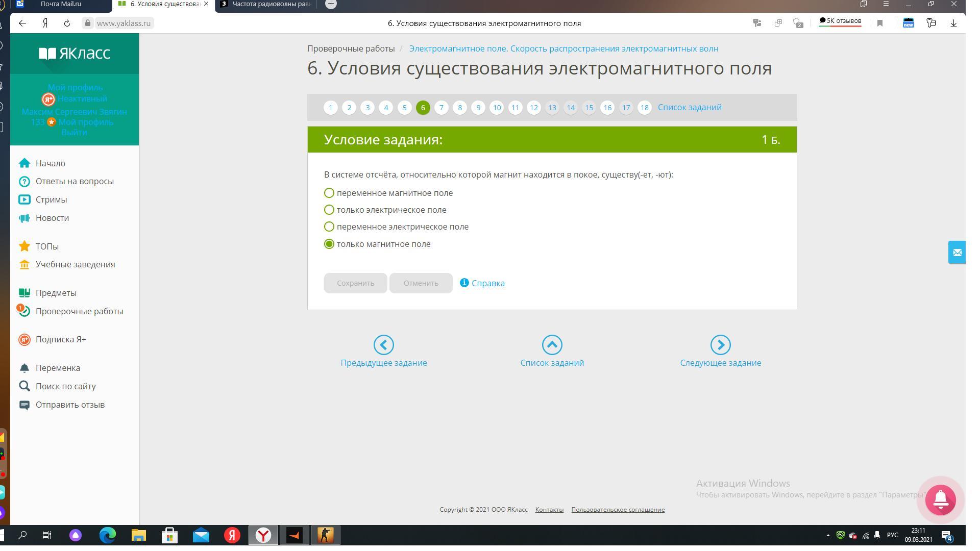
Task: Open Стримы via its play icon
Action: (x=24, y=199)
